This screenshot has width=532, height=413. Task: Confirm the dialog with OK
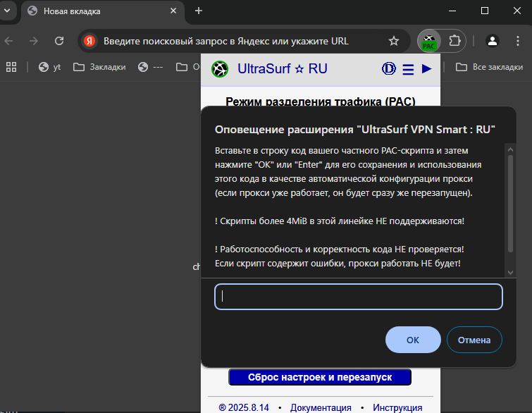click(413, 340)
